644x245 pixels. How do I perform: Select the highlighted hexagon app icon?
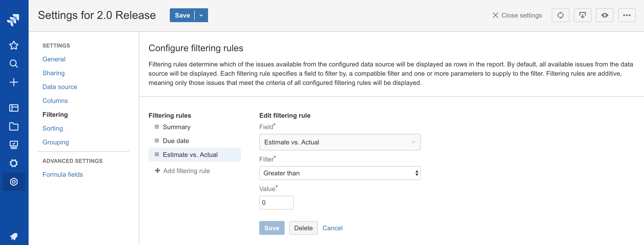(x=14, y=182)
